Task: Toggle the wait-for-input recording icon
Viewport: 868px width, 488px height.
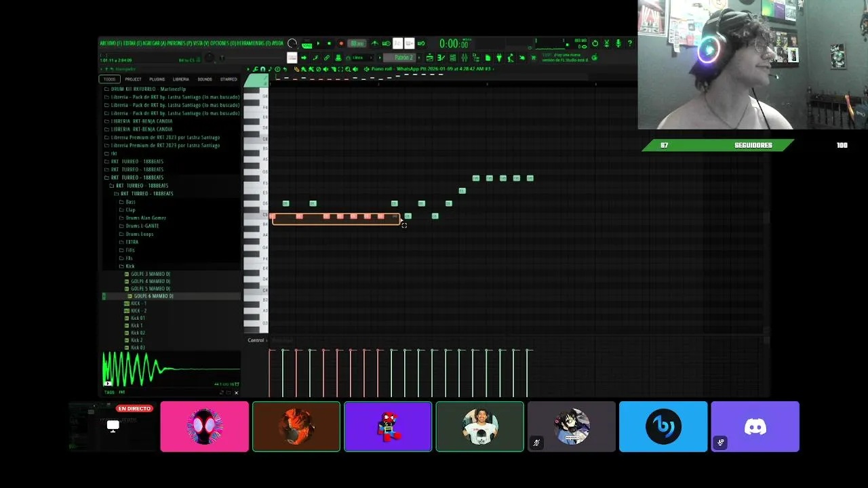Action: click(x=386, y=43)
